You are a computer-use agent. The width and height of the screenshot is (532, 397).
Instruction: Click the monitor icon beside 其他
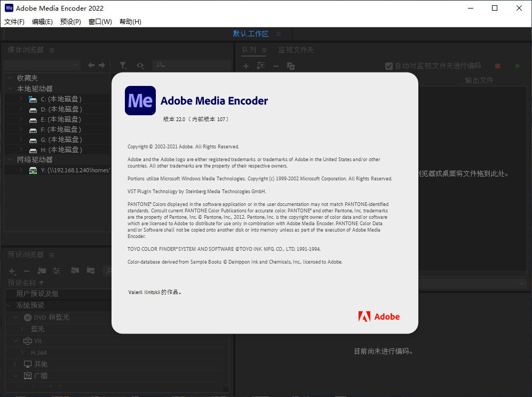[28, 364]
